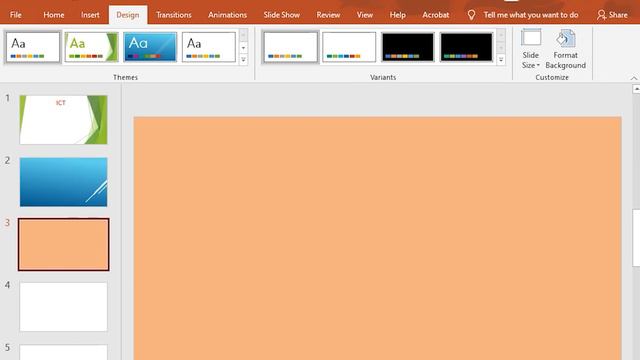640x360 pixels.
Task: Select slide 4 blank thumbnail
Action: (64, 307)
